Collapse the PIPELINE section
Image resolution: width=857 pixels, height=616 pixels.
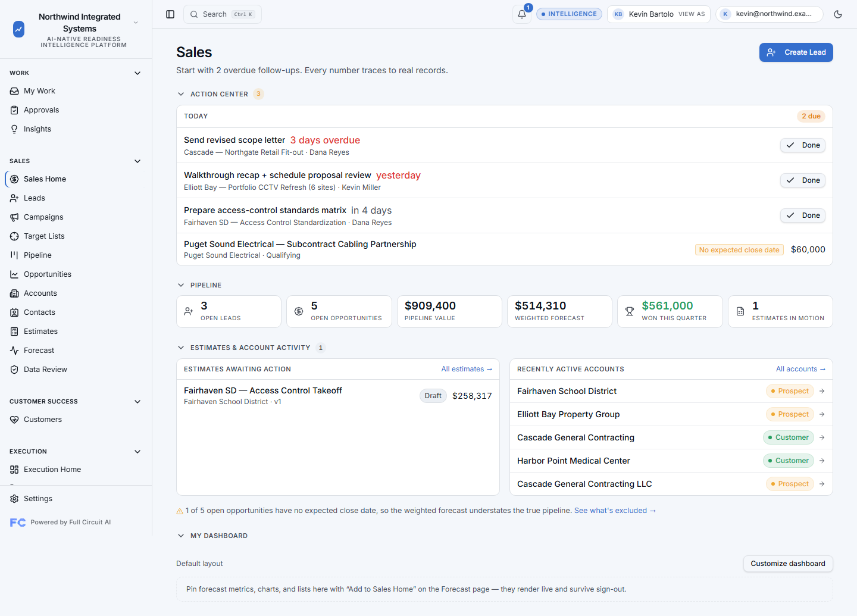point(181,285)
